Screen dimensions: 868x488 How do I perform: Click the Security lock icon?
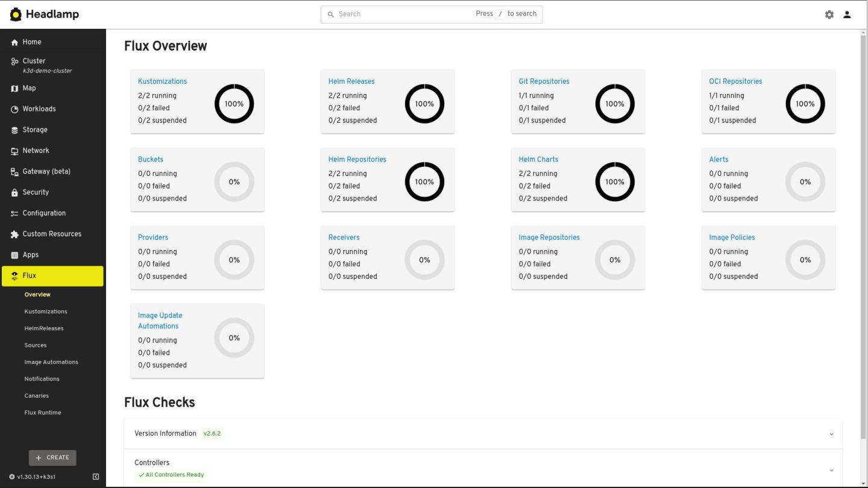[x=14, y=193]
